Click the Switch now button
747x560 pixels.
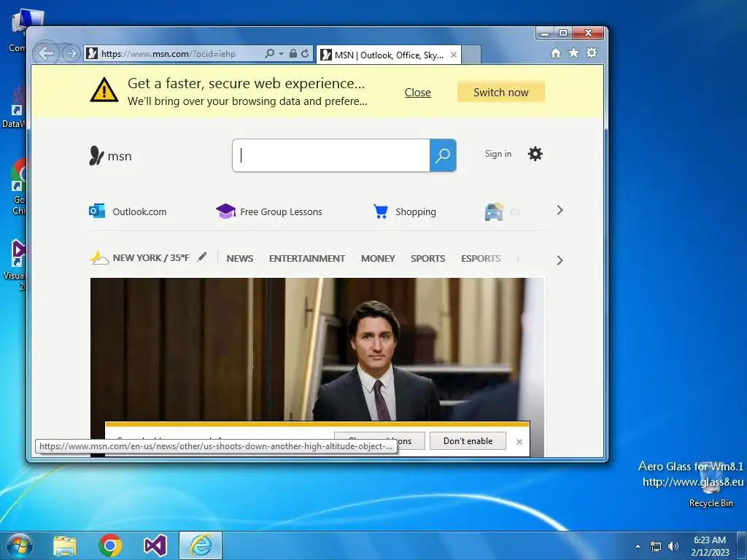pos(500,92)
